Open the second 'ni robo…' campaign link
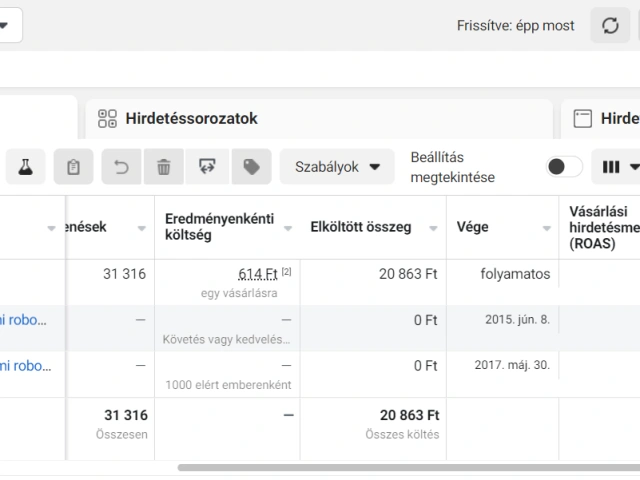 (26, 365)
